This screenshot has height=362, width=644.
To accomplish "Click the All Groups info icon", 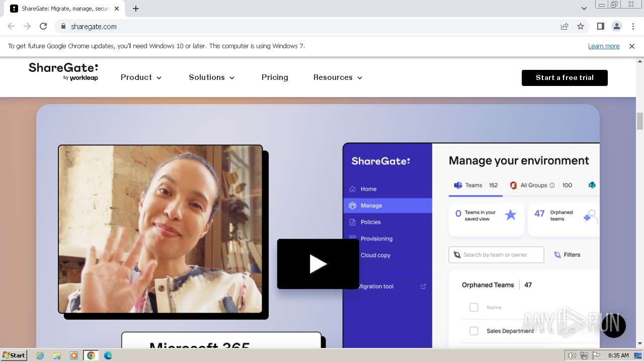I will 552,186.
